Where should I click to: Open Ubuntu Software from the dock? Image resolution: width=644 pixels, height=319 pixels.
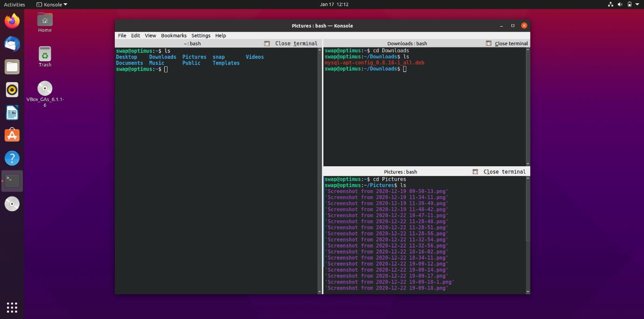[12, 135]
